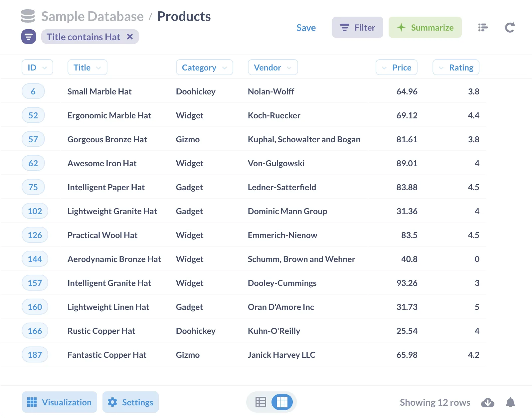Expand the Category column header menu
The height and width of the screenshot is (418, 532).
coord(204,68)
